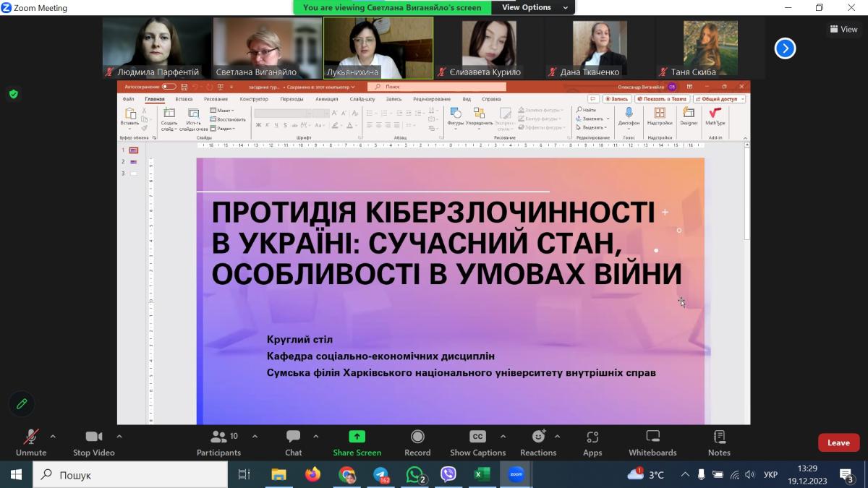Viewport: 868px width, 488px height.
Task: Open the Chat panel
Action: 293,442
